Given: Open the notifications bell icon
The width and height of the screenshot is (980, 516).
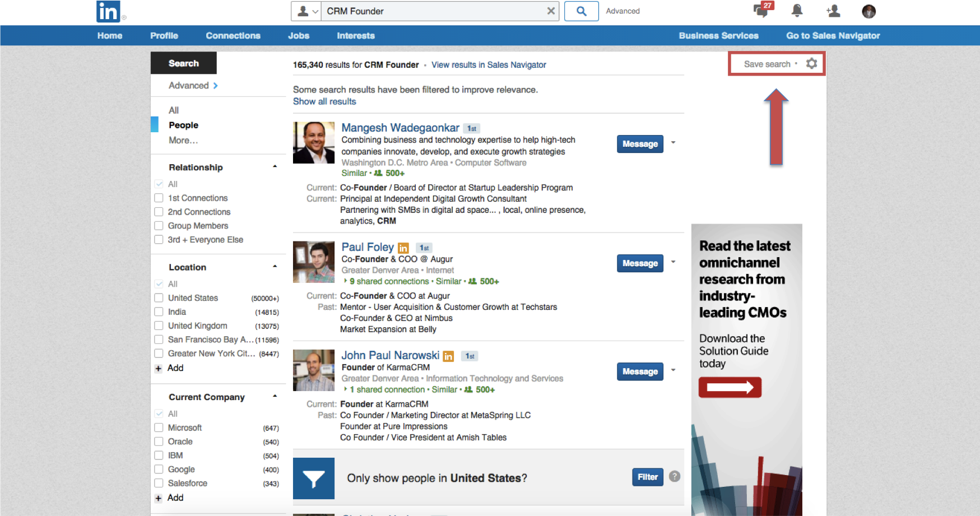Looking at the screenshot, I should [x=797, y=11].
